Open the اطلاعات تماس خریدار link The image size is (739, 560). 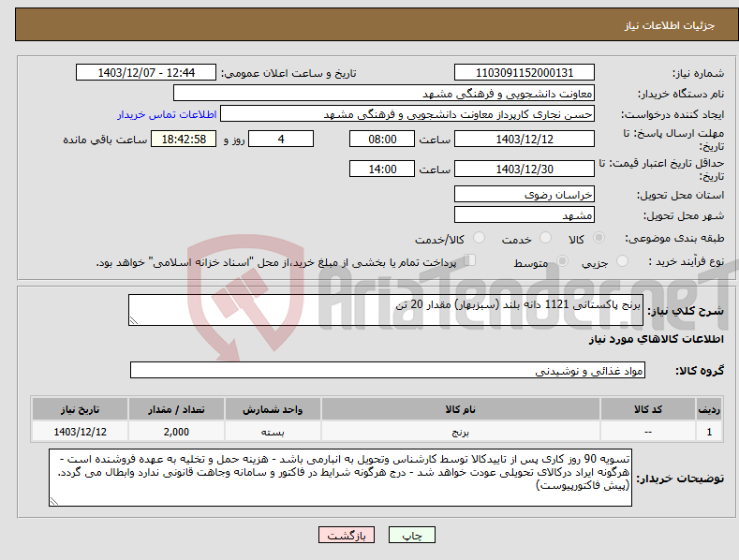pos(167,114)
